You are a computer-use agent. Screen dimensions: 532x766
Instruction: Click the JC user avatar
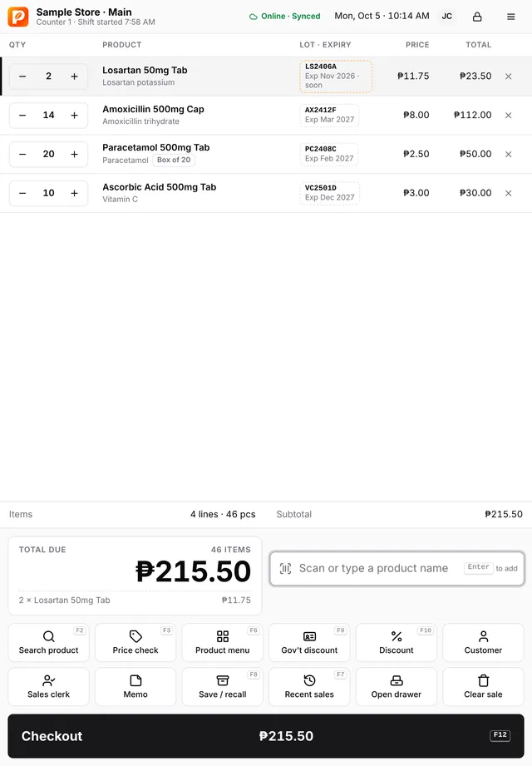[446, 17]
